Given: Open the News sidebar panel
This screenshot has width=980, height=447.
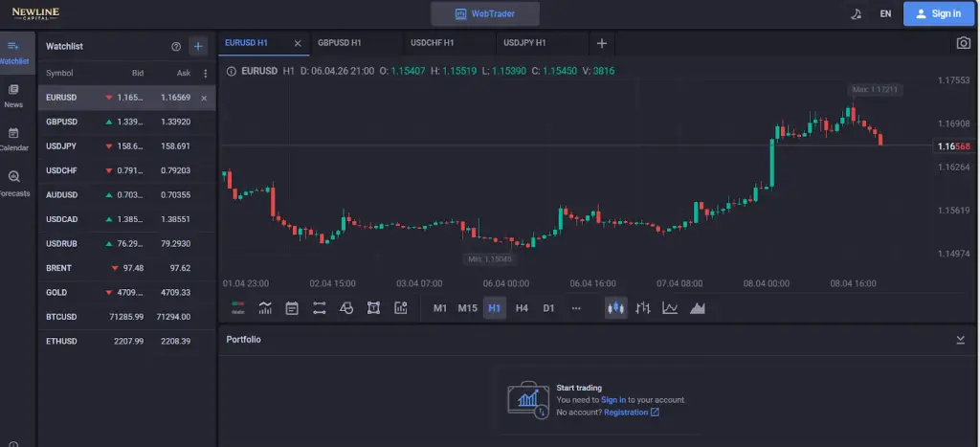Looking at the screenshot, I should point(13,97).
